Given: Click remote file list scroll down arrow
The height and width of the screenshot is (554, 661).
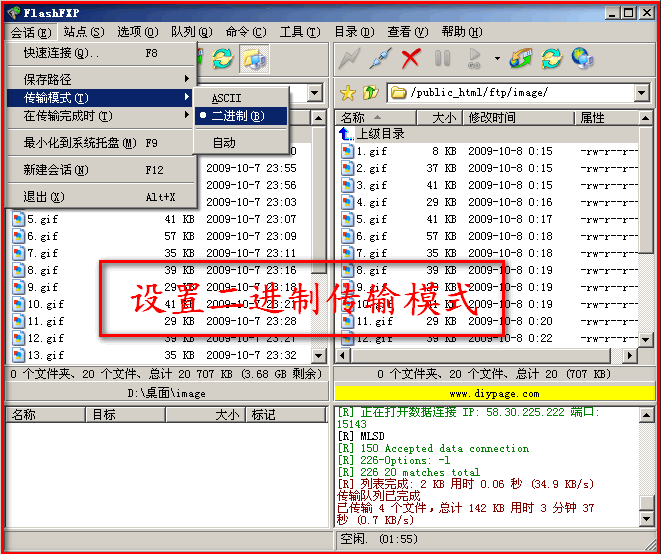Looking at the screenshot, I should [645, 339].
